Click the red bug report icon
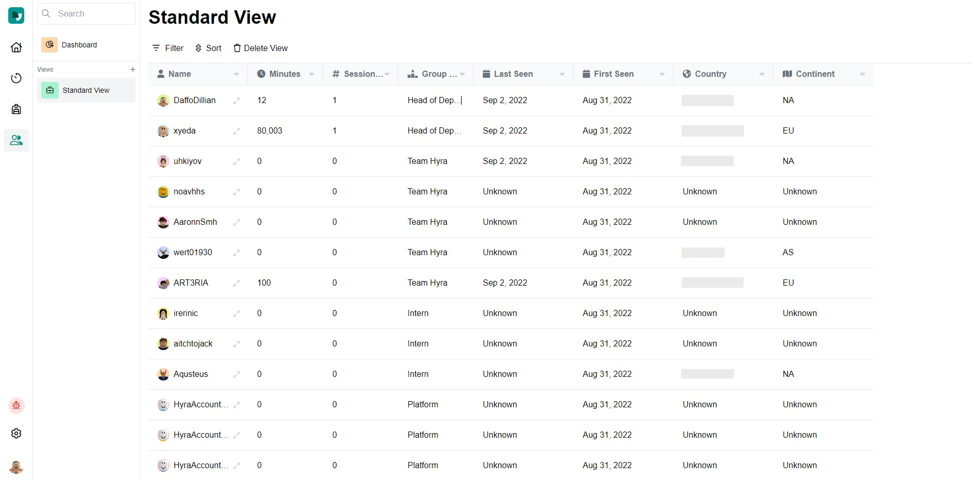This screenshot has height=480, width=980. point(16,406)
